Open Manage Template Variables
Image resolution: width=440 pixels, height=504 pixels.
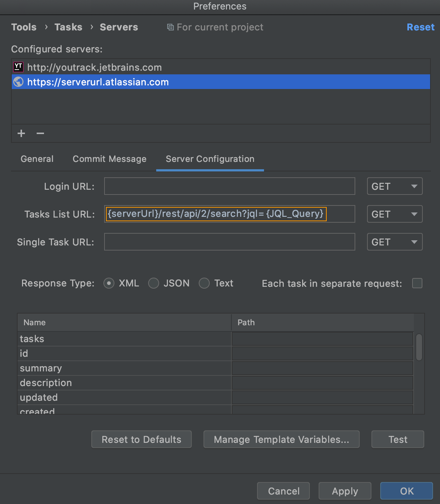pyautogui.click(x=282, y=439)
